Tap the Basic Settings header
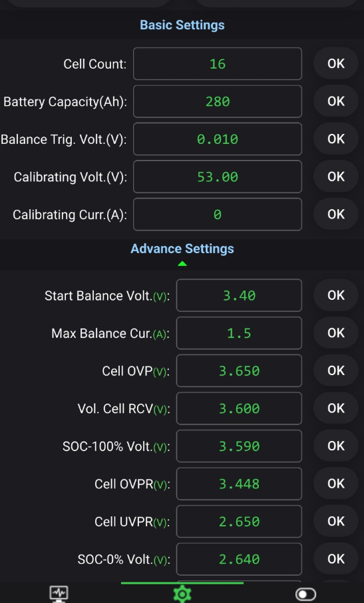Screen dimensions: 364x603 (182, 25)
